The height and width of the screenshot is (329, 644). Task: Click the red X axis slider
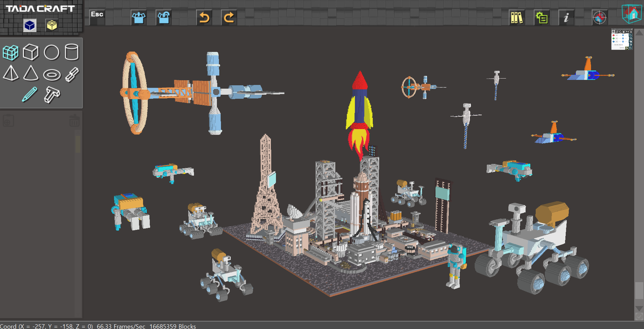click(x=623, y=35)
